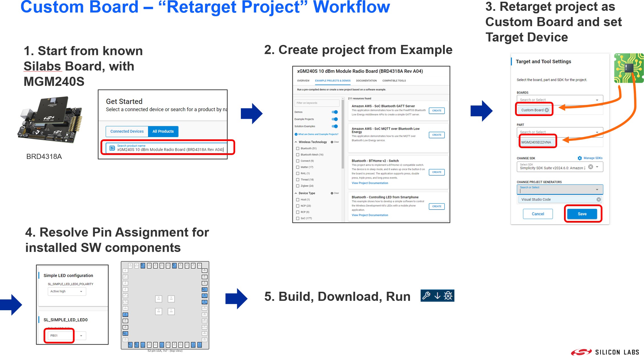The width and height of the screenshot is (644, 356).
Task: Click the Build wrench icon
Action: point(426,296)
